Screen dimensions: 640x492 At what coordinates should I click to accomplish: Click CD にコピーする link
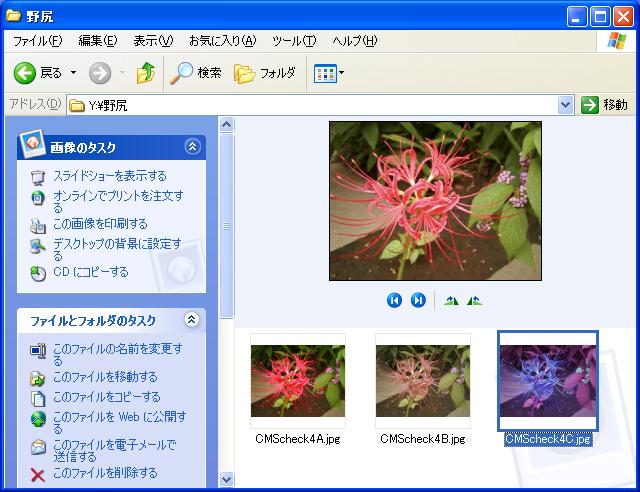[x=91, y=272]
